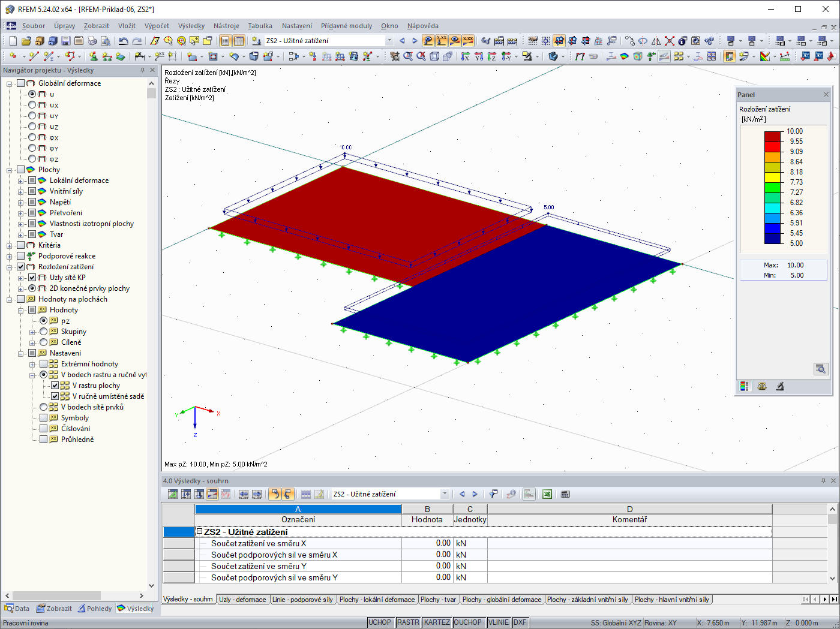Open the calculator icon in results toolbar
840x629 pixels.
pos(565,494)
